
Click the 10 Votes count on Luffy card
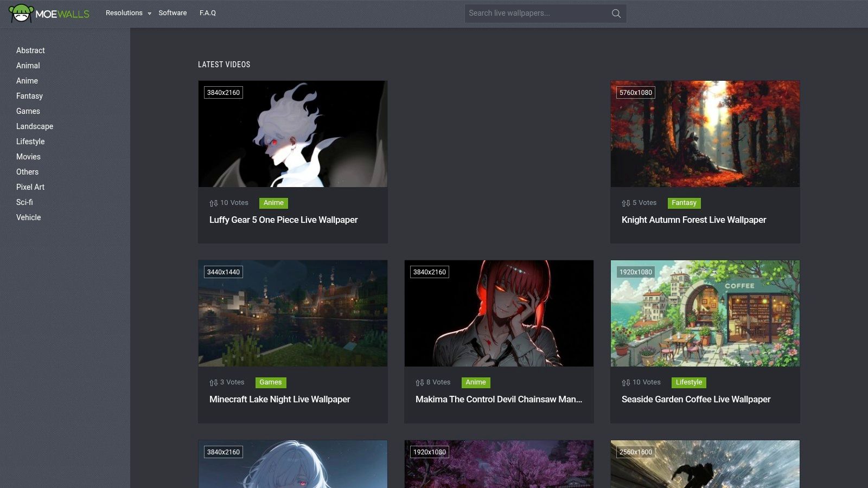click(x=234, y=203)
